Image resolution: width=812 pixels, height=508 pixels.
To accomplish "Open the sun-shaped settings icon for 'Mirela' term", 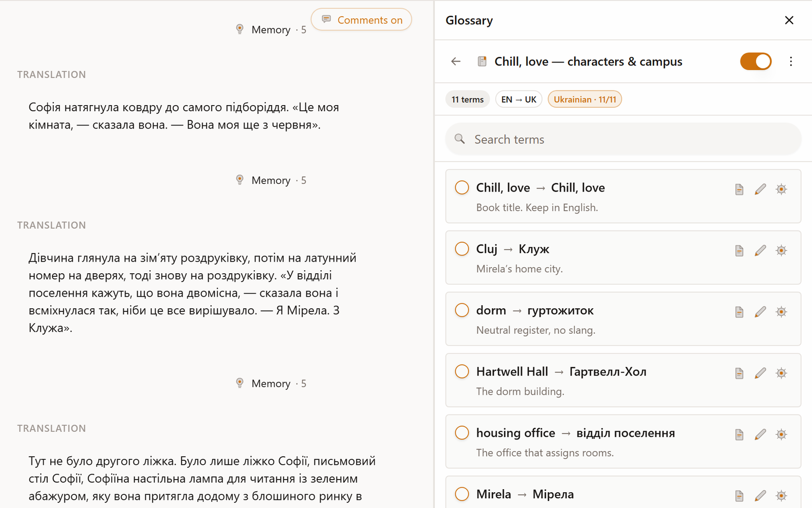I will (782, 496).
